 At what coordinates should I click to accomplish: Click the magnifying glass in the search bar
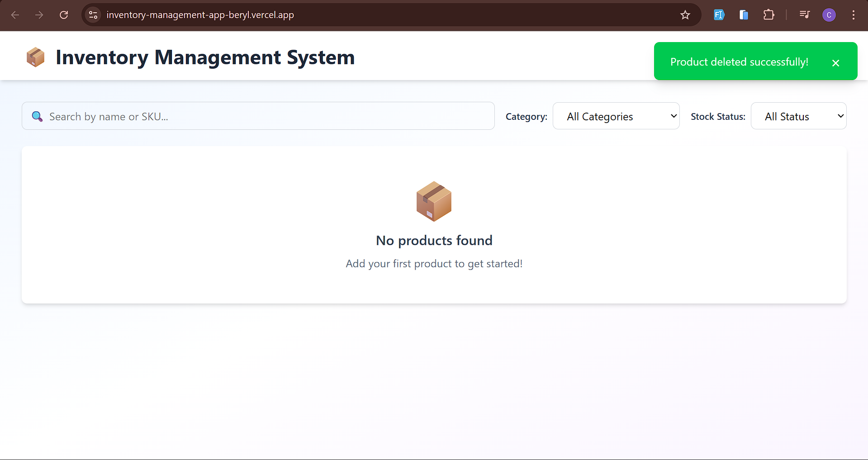(37, 116)
